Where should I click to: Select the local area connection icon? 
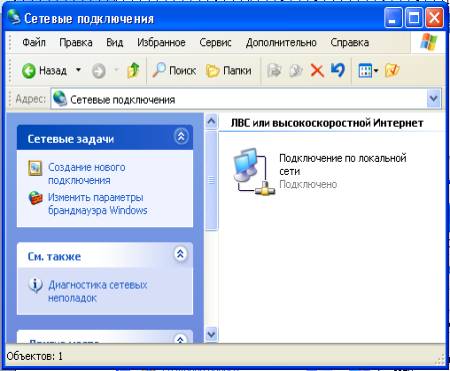[254, 171]
